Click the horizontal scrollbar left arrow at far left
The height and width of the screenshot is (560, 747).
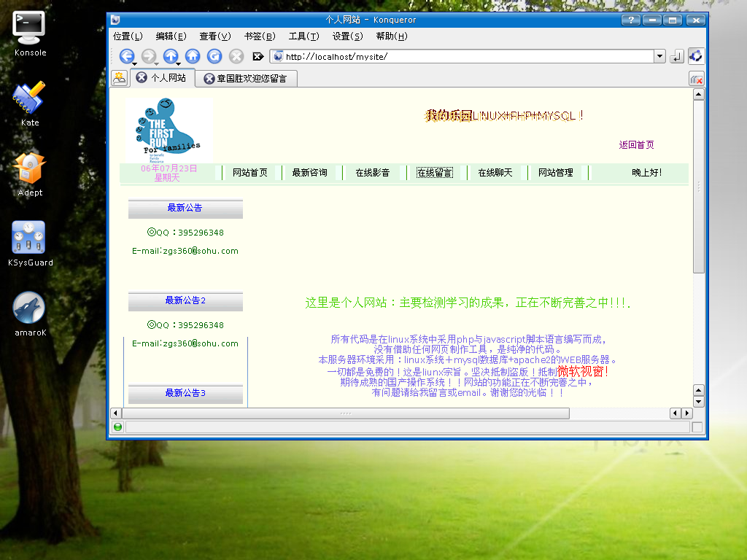(116, 413)
